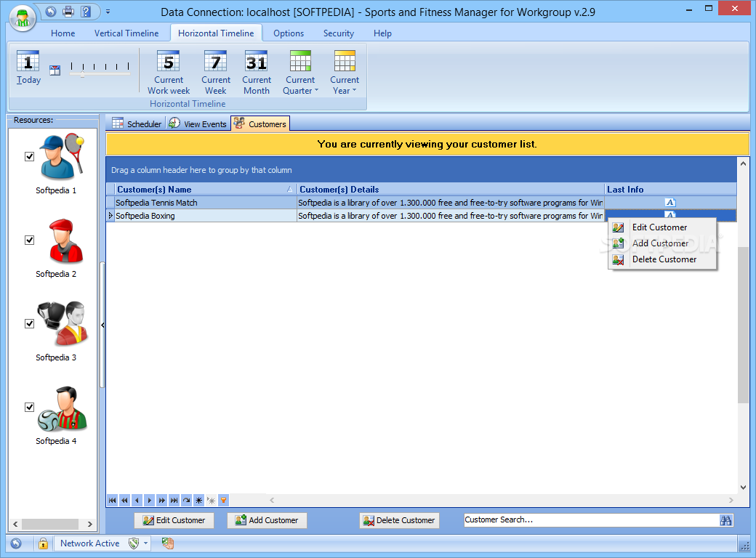Click the black asterisk bookmark button in navigator
756x558 pixels.
click(199, 501)
